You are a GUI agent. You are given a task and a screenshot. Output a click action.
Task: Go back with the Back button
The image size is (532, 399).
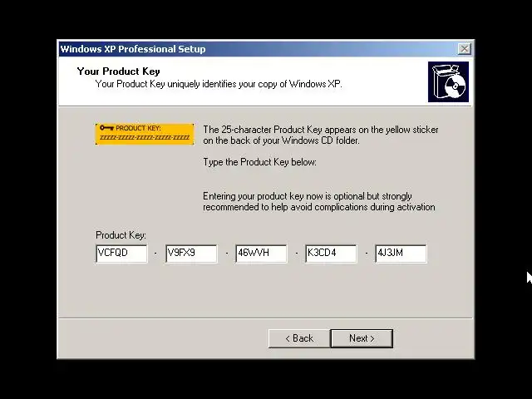pyautogui.click(x=299, y=338)
